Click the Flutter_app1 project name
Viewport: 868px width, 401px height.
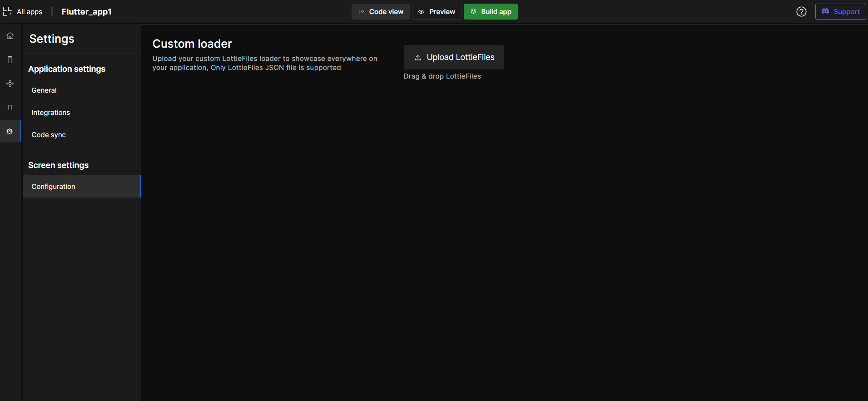pyautogui.click(x=86, y=12)
